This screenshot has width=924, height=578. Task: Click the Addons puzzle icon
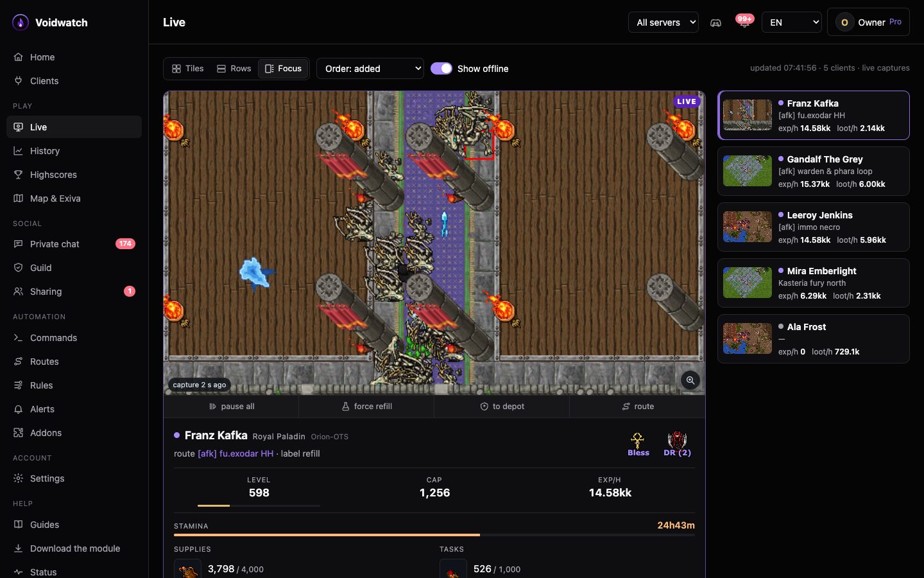click(19, 433)
